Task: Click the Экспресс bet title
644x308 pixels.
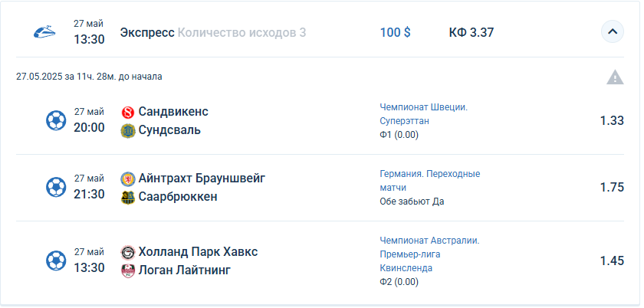Action: pyautogui.click(x=147, y=33)
